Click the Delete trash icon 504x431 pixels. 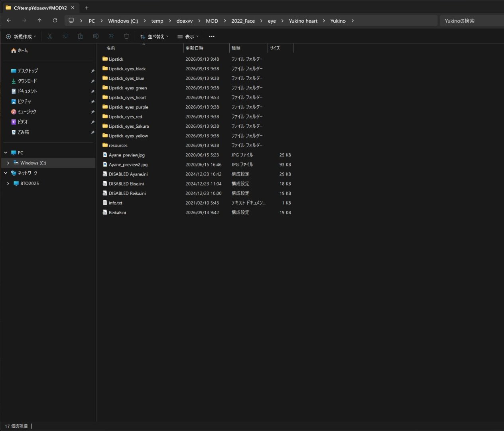point(126,36)
